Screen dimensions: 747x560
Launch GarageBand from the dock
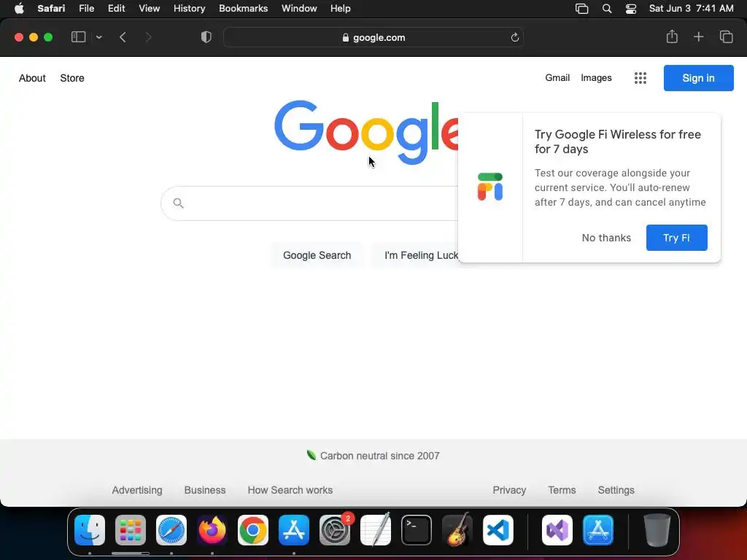pos(457,529)
